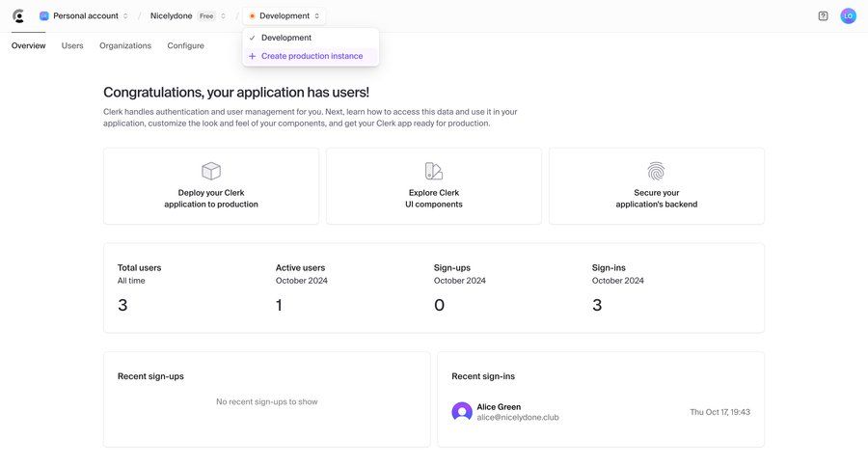The height and width of the screenshot is (467, 868).
Task: Open Explore Clerk UI components card
Action: click(434, 186)
